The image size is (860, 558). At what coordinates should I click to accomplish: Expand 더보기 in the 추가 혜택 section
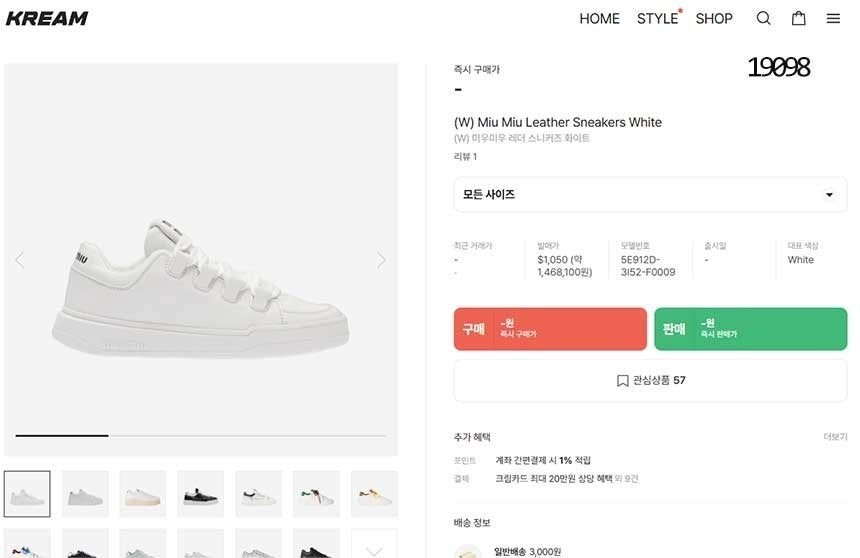pos(835,437)
